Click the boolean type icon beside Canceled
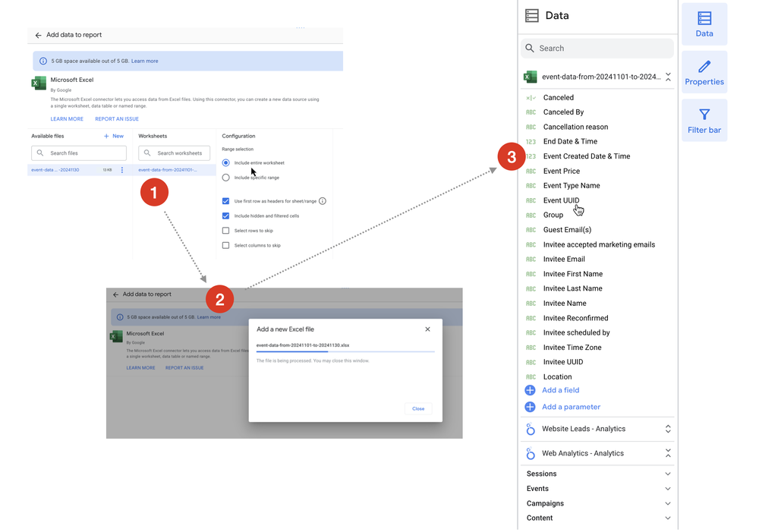Screen dimensions: 759x532 [x=531, y=98]
